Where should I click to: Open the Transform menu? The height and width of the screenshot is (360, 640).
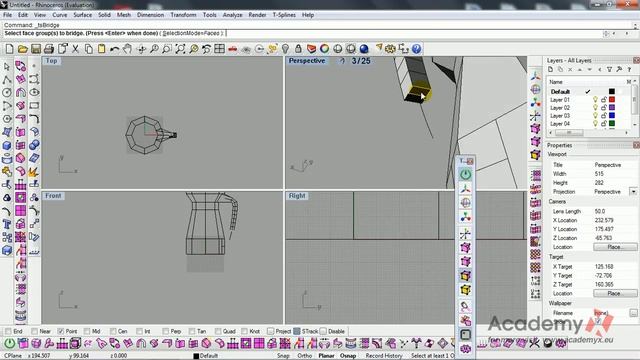coord(183,15)
